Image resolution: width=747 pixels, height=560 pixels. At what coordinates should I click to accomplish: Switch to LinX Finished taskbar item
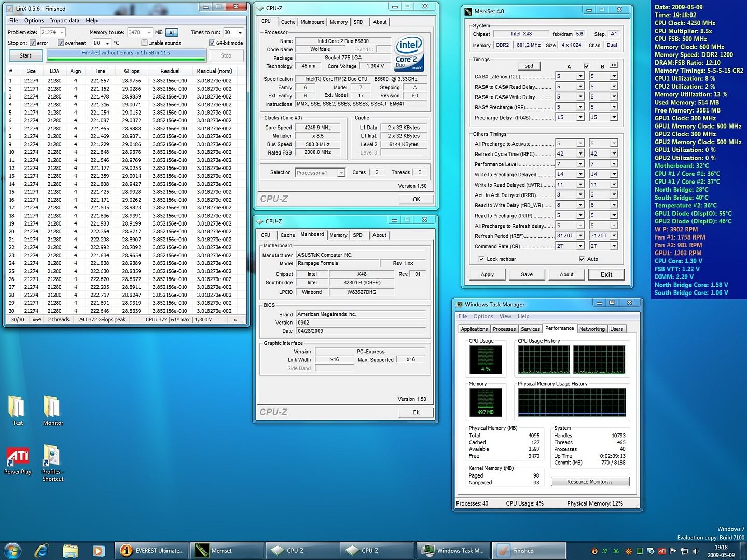coord(528,551)
